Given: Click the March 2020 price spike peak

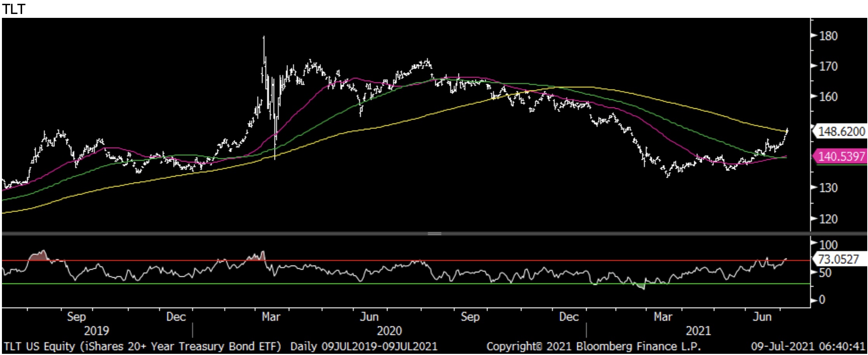Looking at the screenshot, I should point(264,38).
